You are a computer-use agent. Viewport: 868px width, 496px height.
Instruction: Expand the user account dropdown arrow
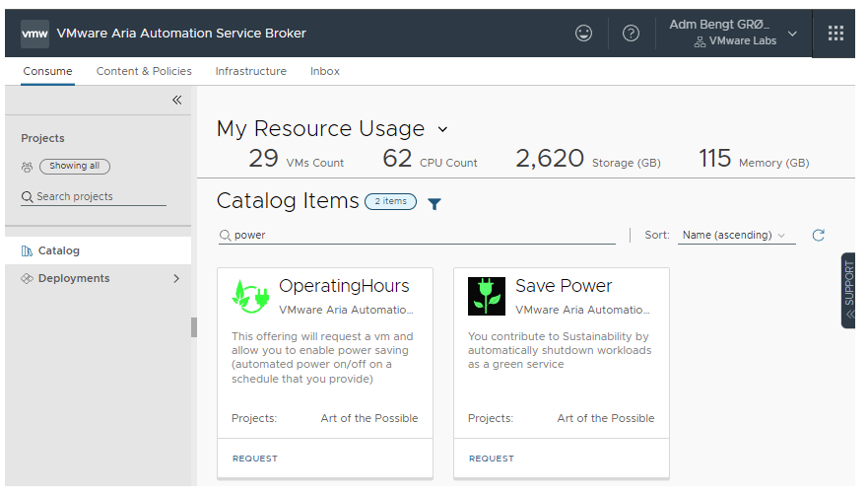click(793, 34)
